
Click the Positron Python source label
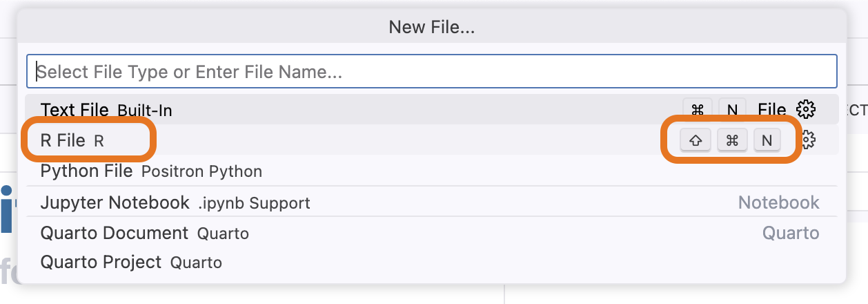[x=201, y=171]
